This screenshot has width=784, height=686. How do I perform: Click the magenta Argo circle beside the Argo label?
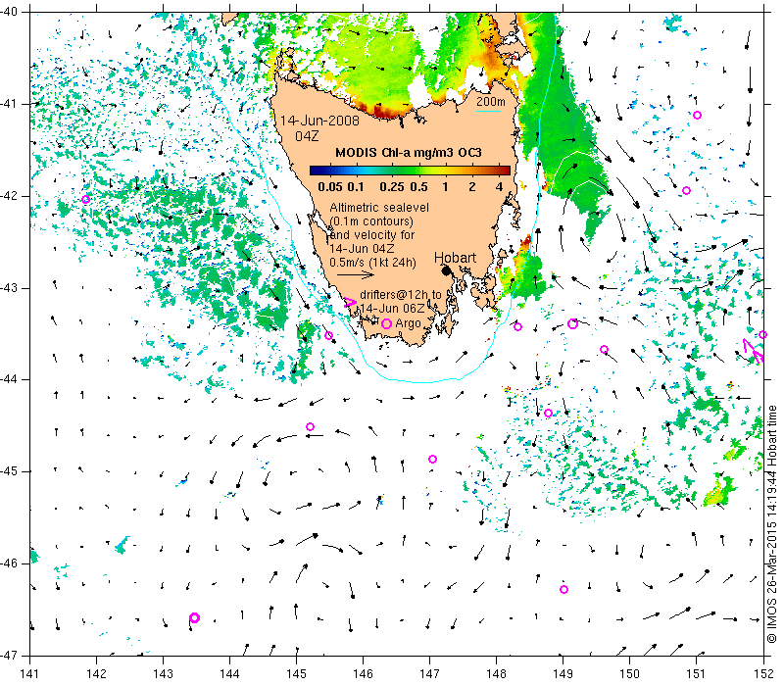(386, 323)
